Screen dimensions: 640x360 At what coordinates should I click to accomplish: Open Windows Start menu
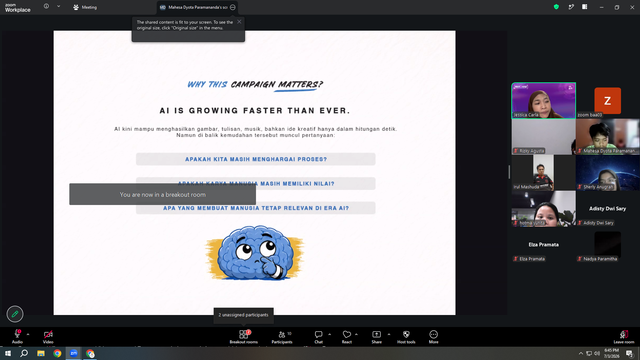(x=8, y=353)
